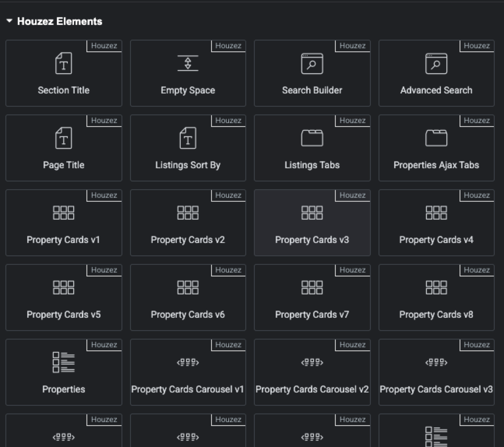Choose the Property Cards v4 widget
This screenshot has width=504, height=447.
436,223
